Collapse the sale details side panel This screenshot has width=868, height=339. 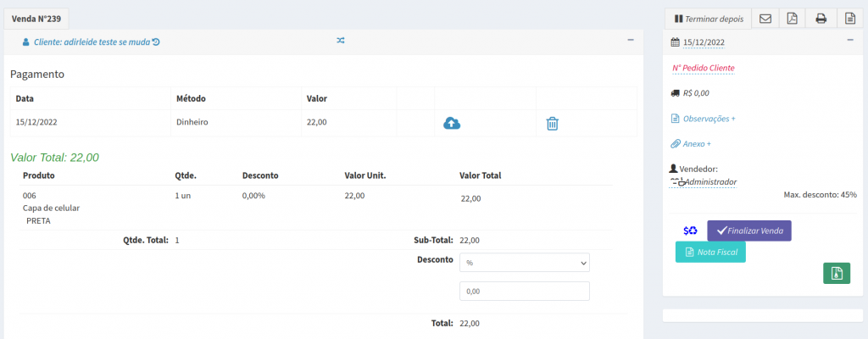click(849, 41)
